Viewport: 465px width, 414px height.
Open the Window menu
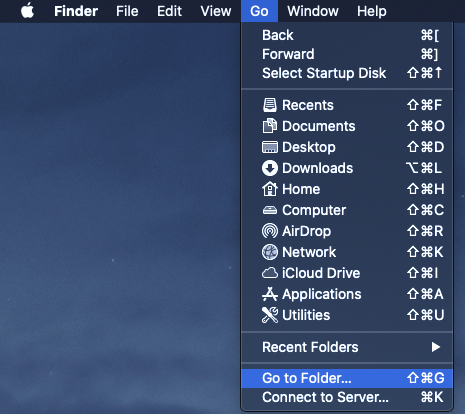(313, 11)
